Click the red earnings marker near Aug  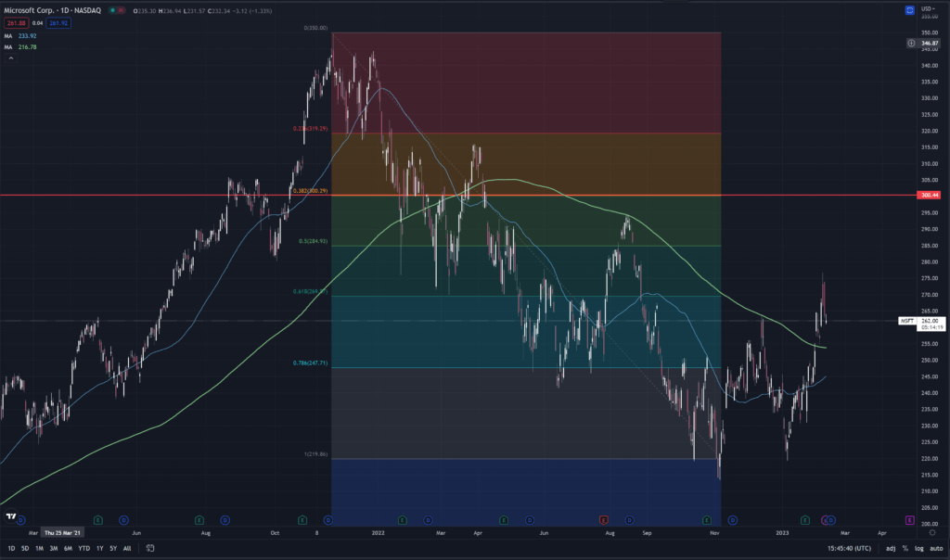coord(603,520)
